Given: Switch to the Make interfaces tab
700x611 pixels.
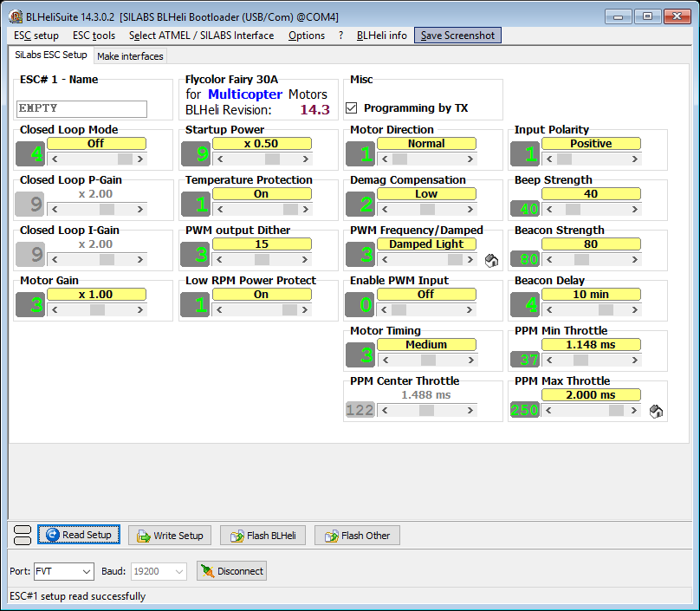Looking at the screenshot, I should 130,56.
